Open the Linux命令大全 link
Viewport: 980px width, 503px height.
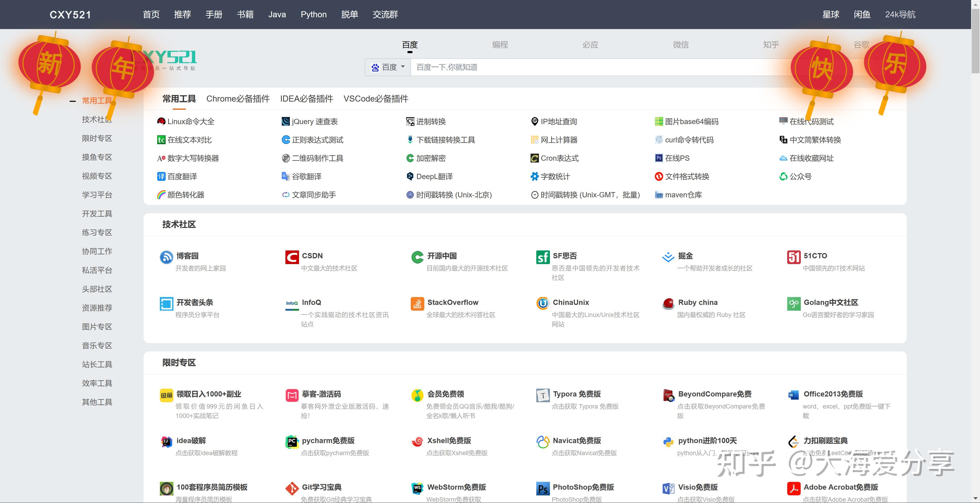tap(191, 121)
